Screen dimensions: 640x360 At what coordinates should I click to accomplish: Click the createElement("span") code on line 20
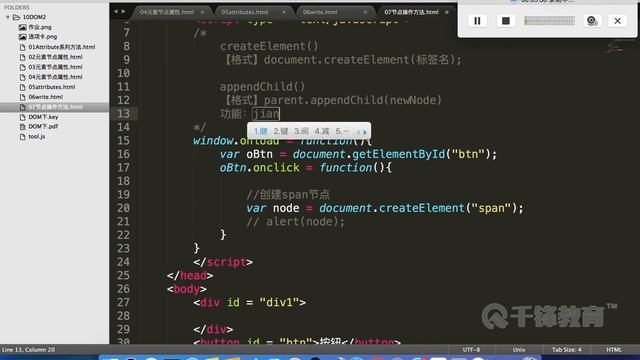click(x=447, y=208)
